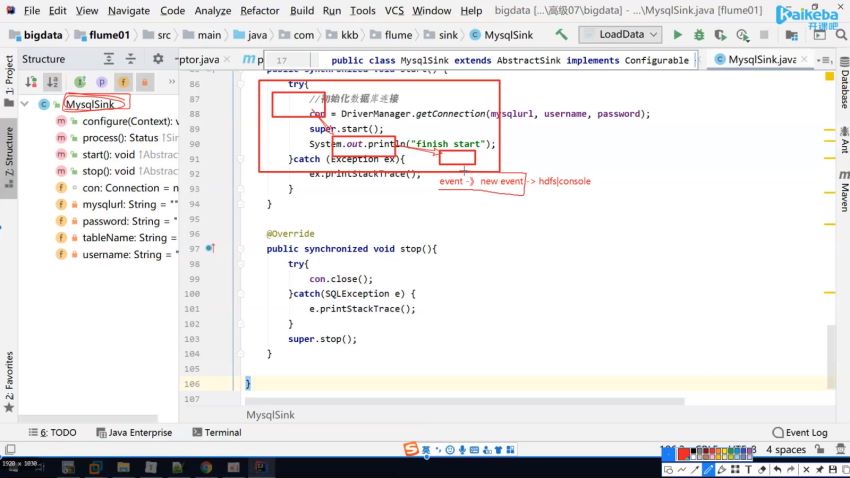Open the Maven tool window
Image resolution: width=850 pixels, height=478 pixels.
click(844, 191)
